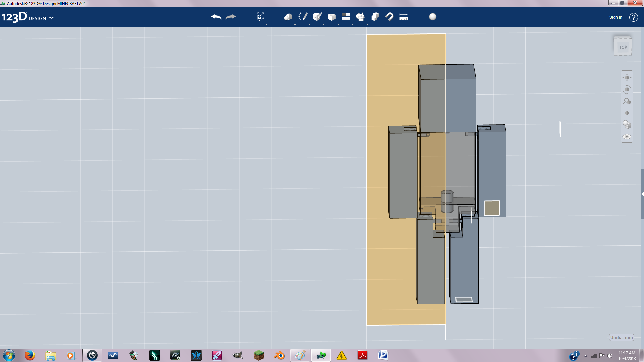Open the Grouping tool
The width and height of the screenshot is (644, 362).
click(x=361, y=17)
